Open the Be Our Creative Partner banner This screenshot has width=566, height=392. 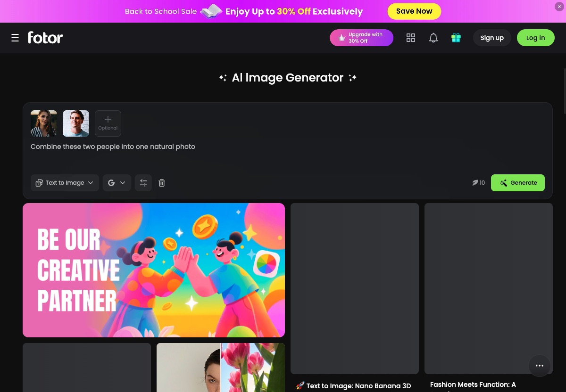[154, 270]
